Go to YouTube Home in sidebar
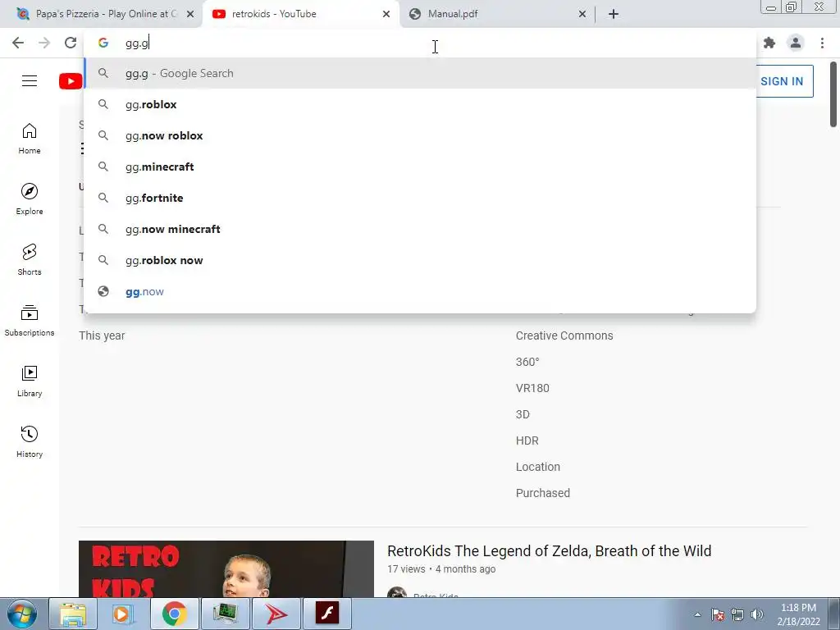This screenshot has height=630, width=840. coord(30,139)
